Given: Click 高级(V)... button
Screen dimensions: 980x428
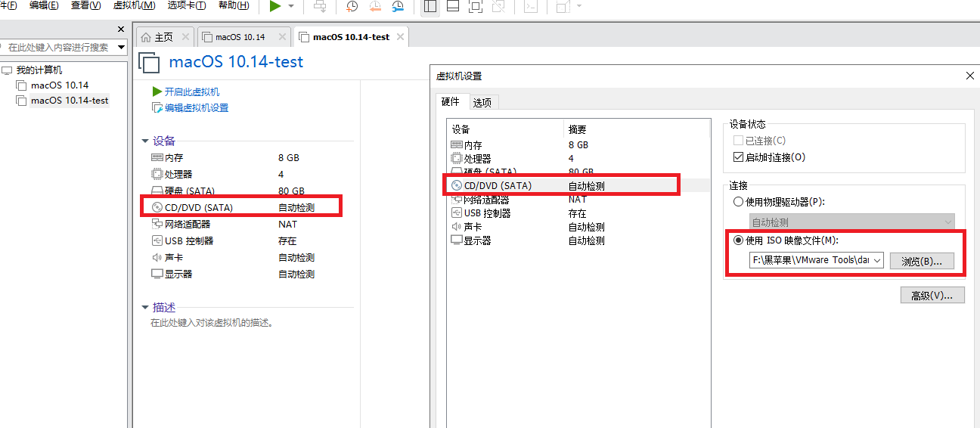Looking at the screenshot, I should 932,295.
